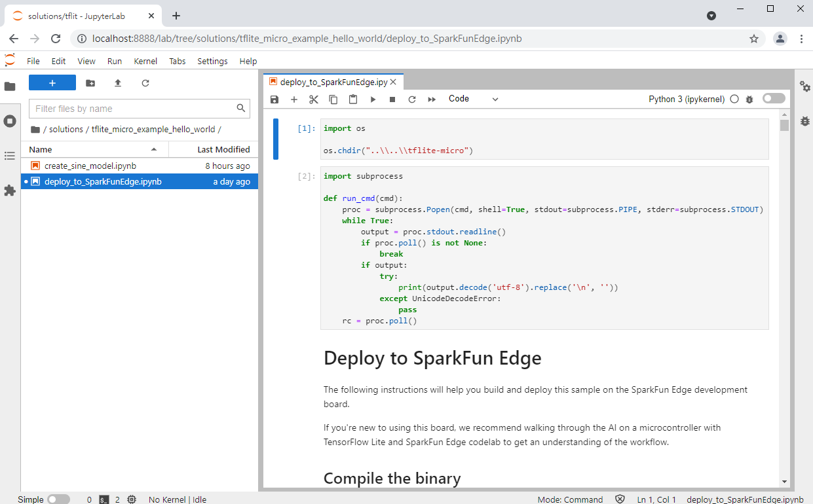Cut the selected cell with scissors icon

click(314, 99)
